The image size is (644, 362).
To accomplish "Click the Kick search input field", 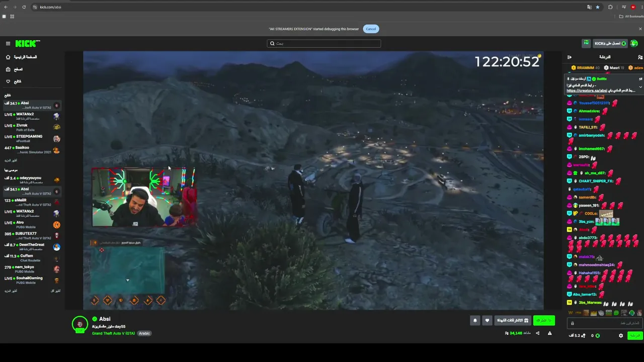I will click(x=324, y=43).
